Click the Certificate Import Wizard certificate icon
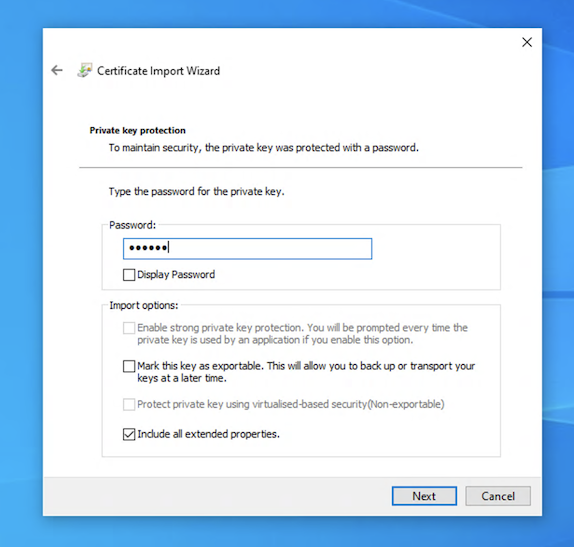Screen dimensions: 574x547 coord(84,70)
